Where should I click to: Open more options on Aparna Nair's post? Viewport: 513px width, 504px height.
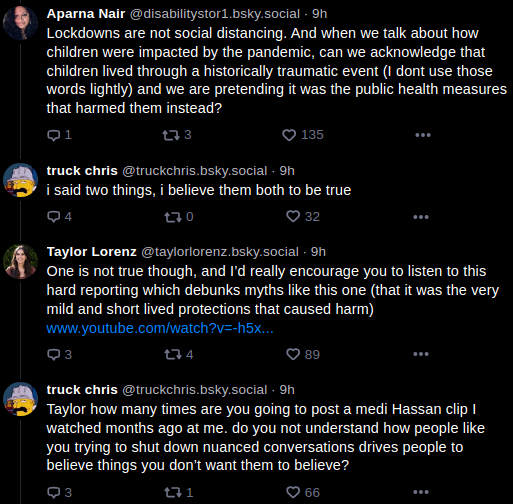[423, 135]
